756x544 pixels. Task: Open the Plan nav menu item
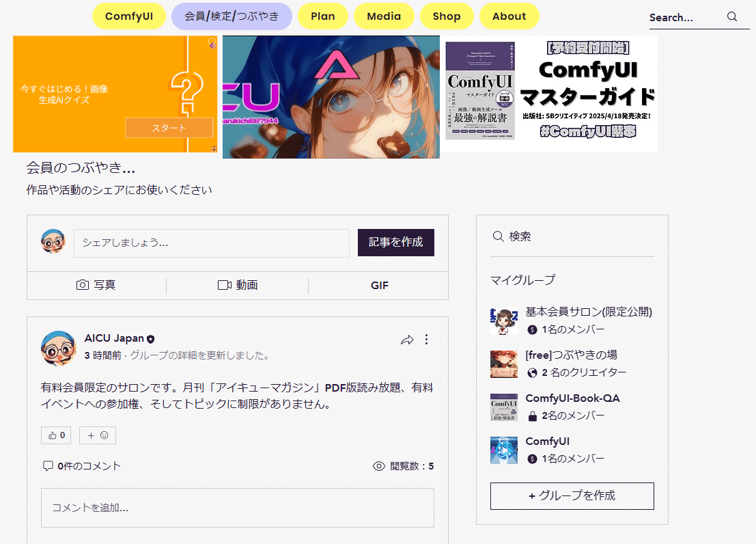(x=322, y=16)
